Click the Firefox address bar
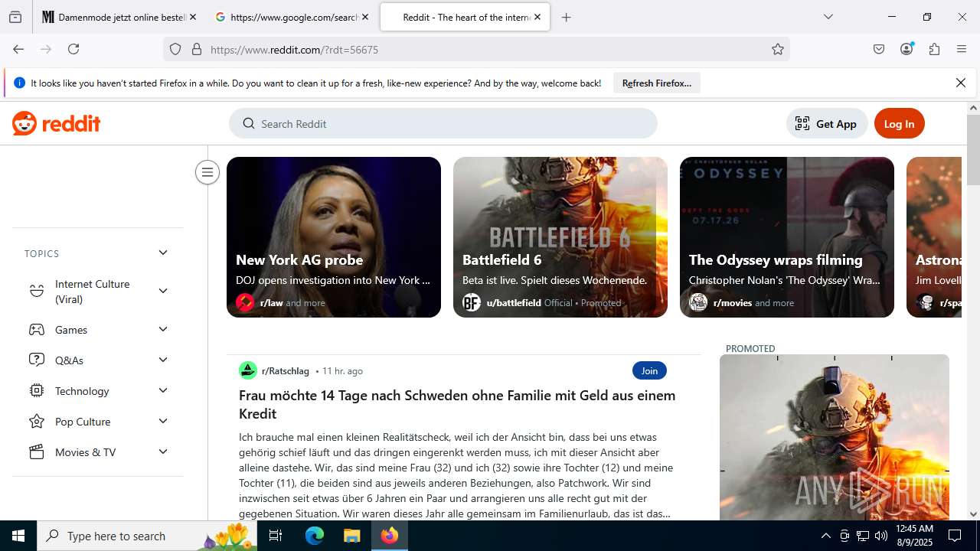Viewport: 980px width, 551px height. pyautogui.click(x=476, y=49)
